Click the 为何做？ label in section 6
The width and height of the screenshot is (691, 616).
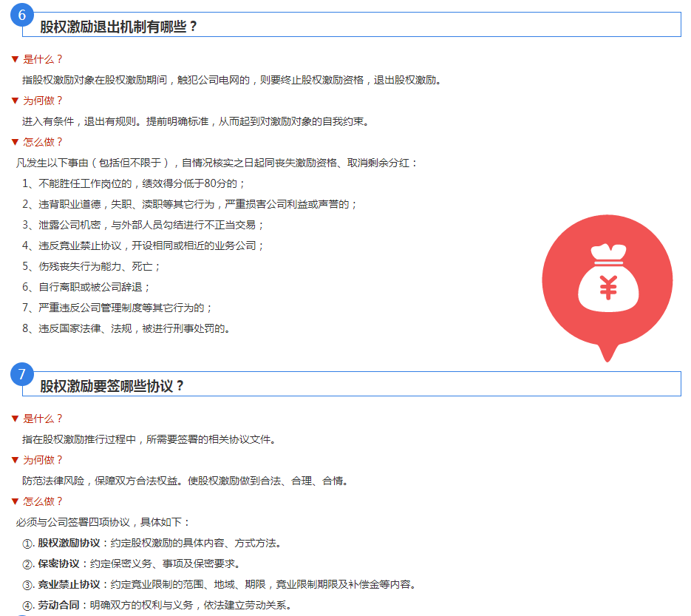tap(43, 101)
